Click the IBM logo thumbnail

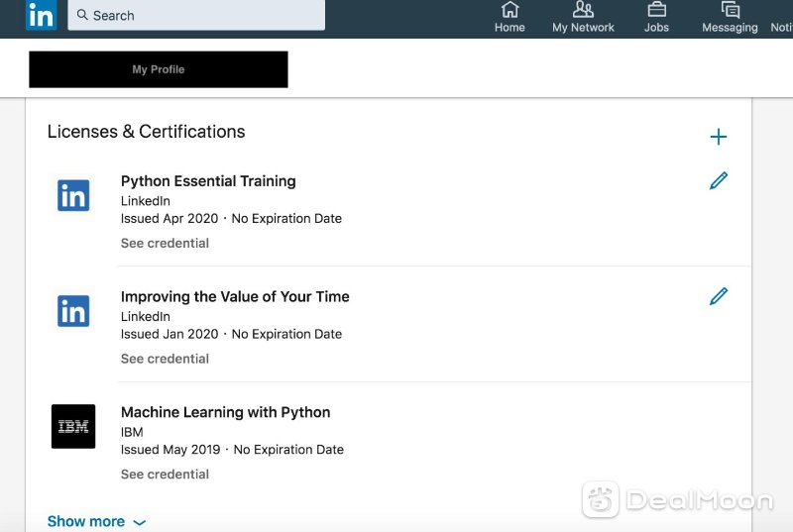coord(73,426)
